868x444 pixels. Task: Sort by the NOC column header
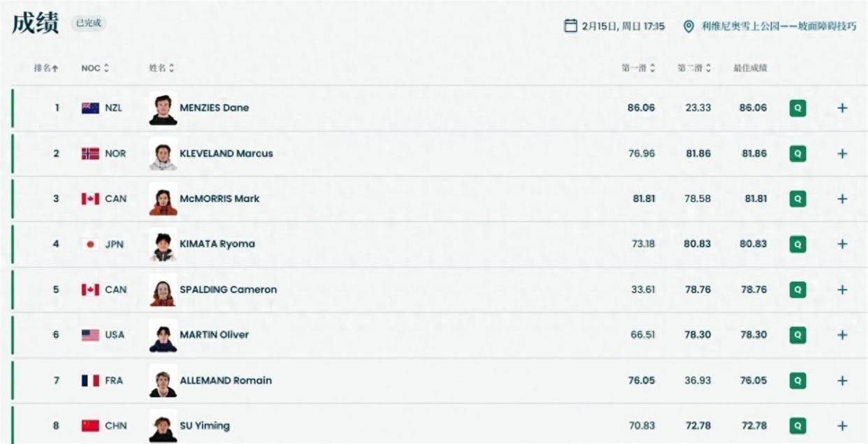click(x=95, y=68)
